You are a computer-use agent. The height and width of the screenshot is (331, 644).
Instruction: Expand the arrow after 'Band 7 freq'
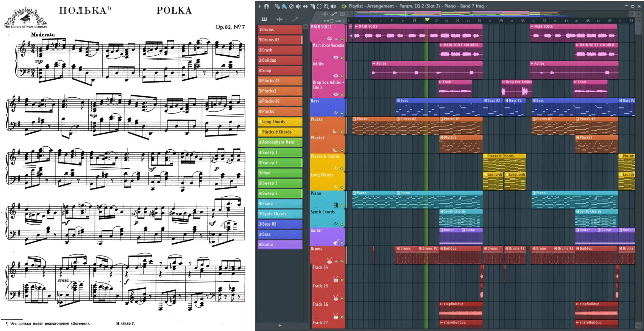coord(487,6)
